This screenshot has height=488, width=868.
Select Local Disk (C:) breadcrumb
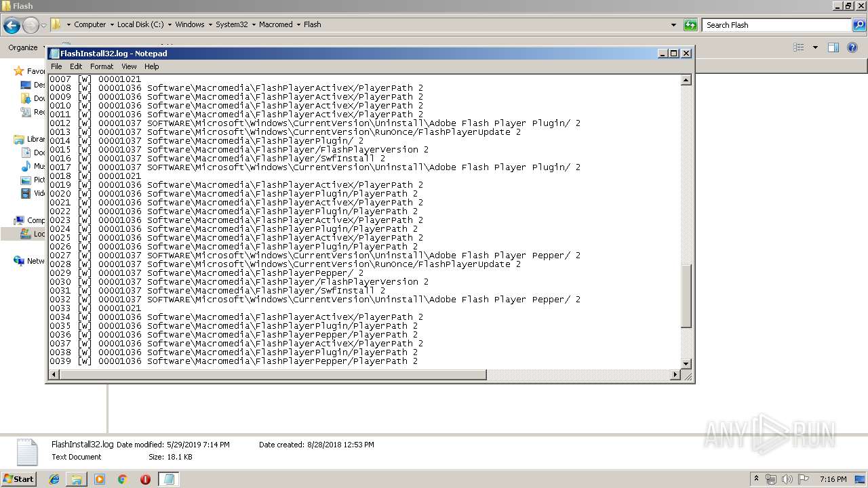(141, 24)
